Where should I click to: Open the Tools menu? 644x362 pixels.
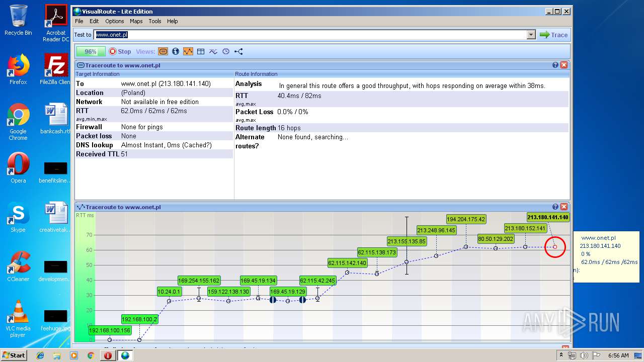coord(155,21)
